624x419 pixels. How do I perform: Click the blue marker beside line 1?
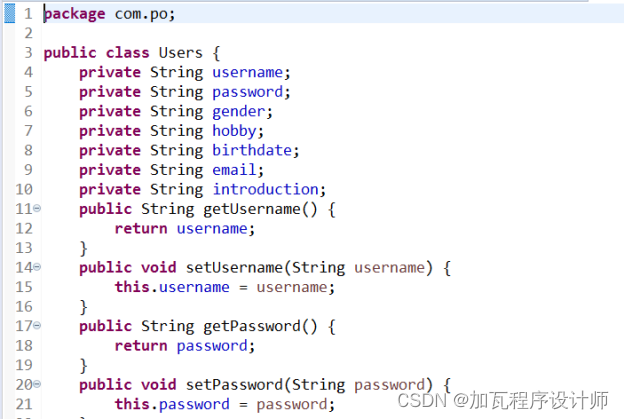9,14
